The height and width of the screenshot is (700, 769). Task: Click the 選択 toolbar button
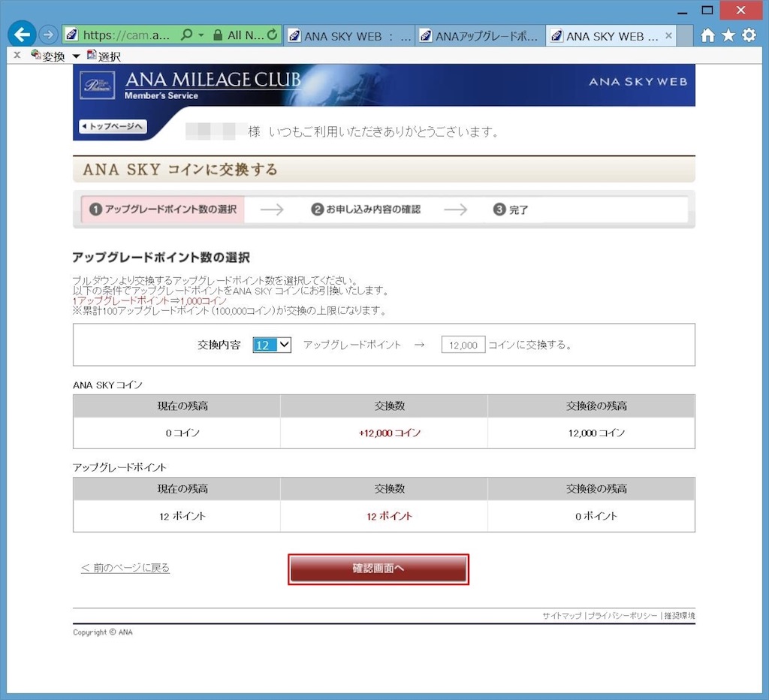tap(104, 56)
